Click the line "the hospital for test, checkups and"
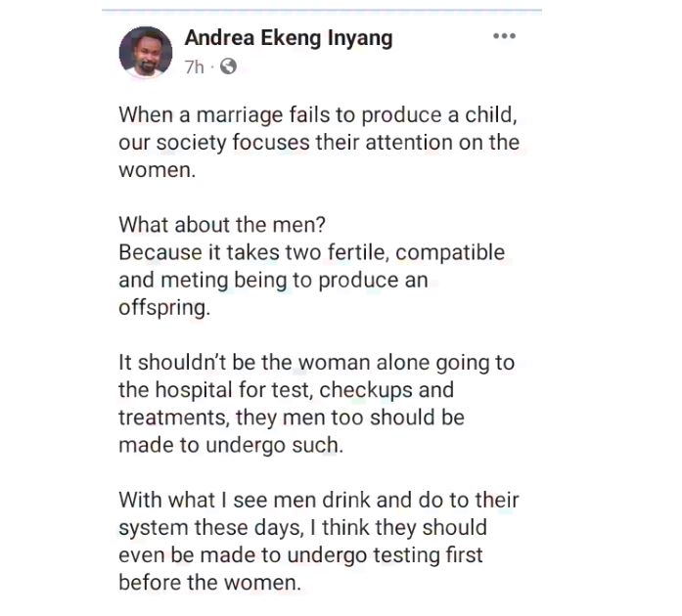This screenshot has height=616, width=682. (286, 390)
